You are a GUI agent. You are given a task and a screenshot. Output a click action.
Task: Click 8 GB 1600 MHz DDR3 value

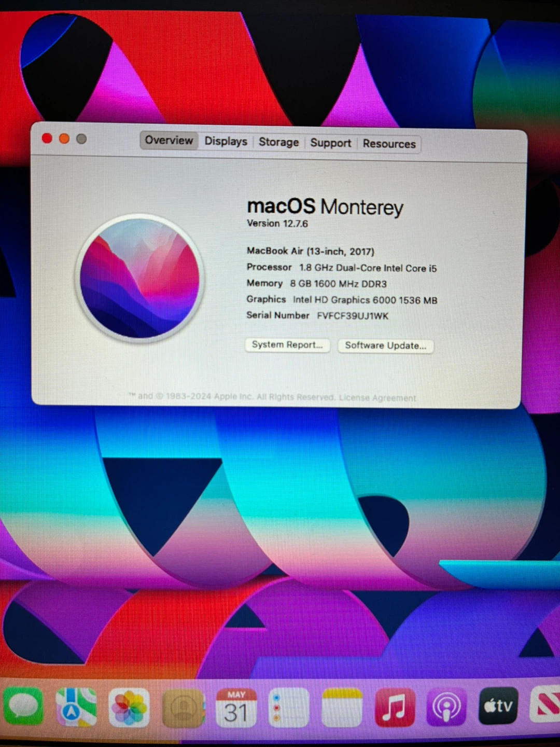(x=339, y=284)
